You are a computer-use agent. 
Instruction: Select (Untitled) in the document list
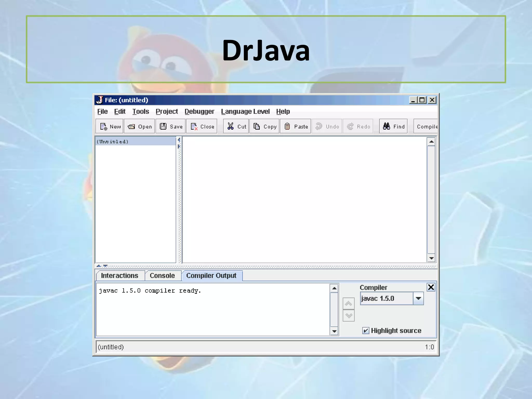coord(136,142)
